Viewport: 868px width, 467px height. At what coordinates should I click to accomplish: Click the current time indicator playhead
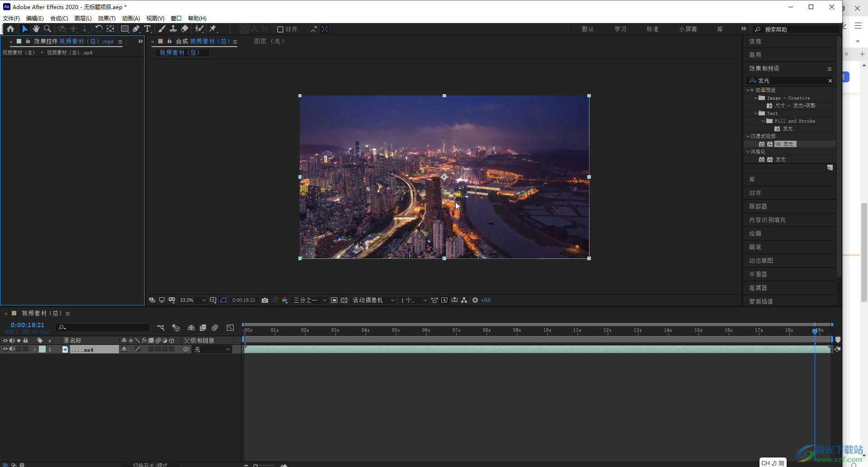(815, 331)
